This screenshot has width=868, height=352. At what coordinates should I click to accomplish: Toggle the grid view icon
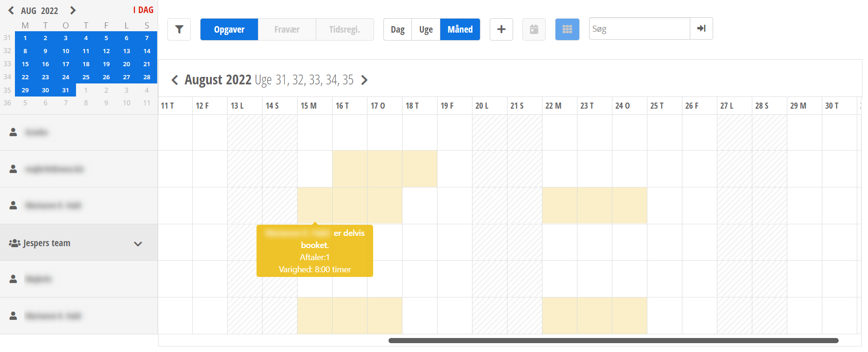(x=567, y=29)
